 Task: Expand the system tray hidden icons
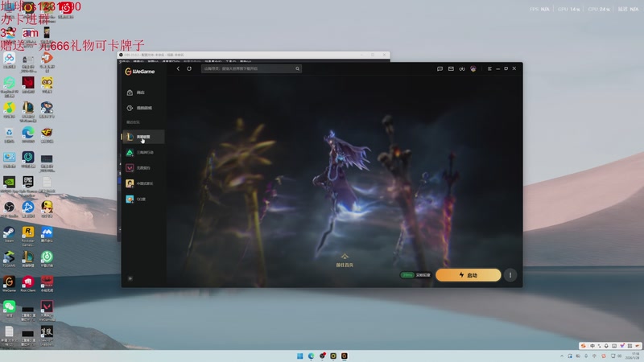tap(562, 356)
